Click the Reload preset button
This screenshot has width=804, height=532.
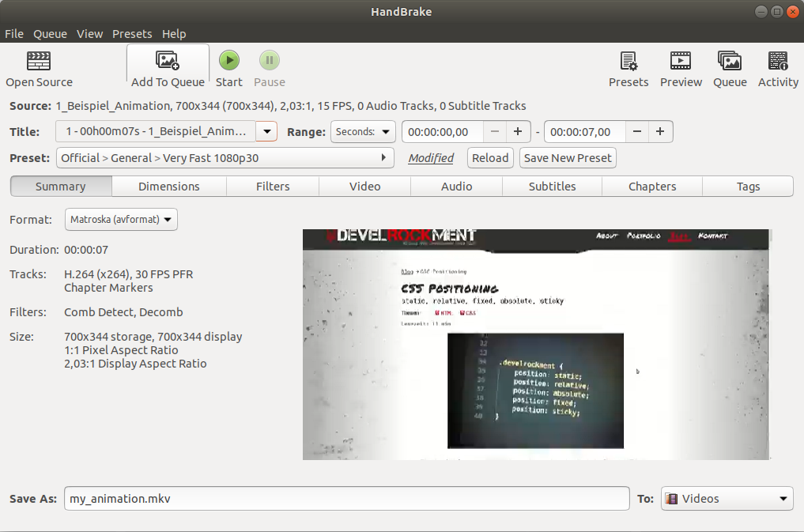490,158
